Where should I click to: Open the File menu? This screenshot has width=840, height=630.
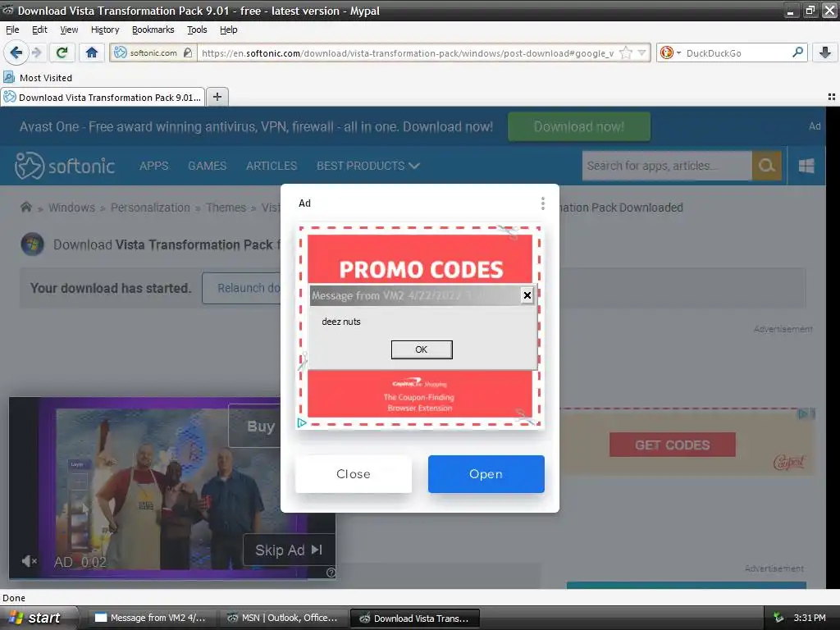[x=12, y=30]
